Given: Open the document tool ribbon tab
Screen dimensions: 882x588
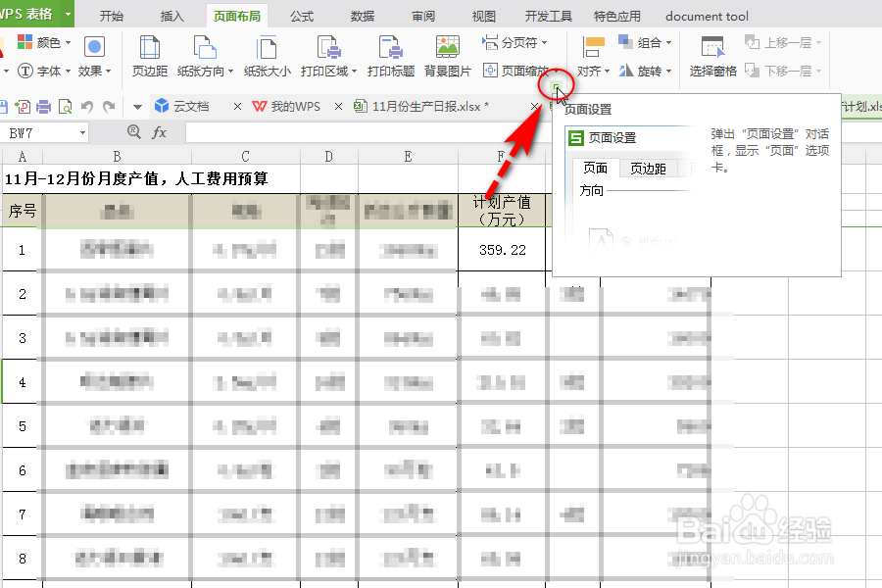Looking at the screenshot, I should [707, 17].
